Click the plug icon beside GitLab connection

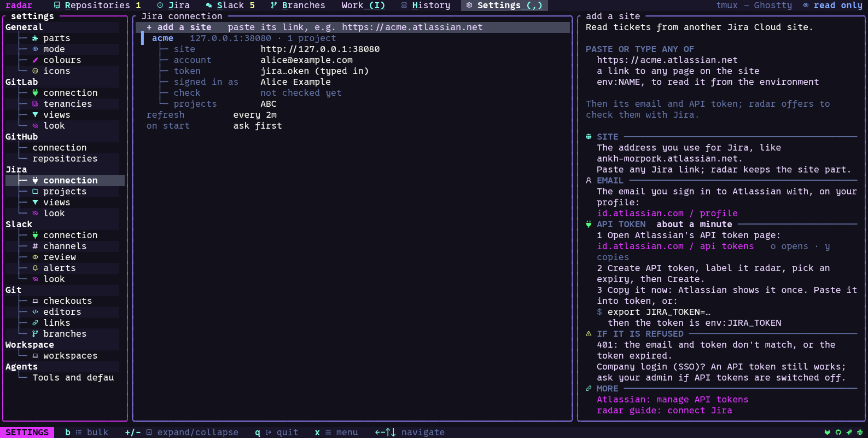click(x=35, y=93)
